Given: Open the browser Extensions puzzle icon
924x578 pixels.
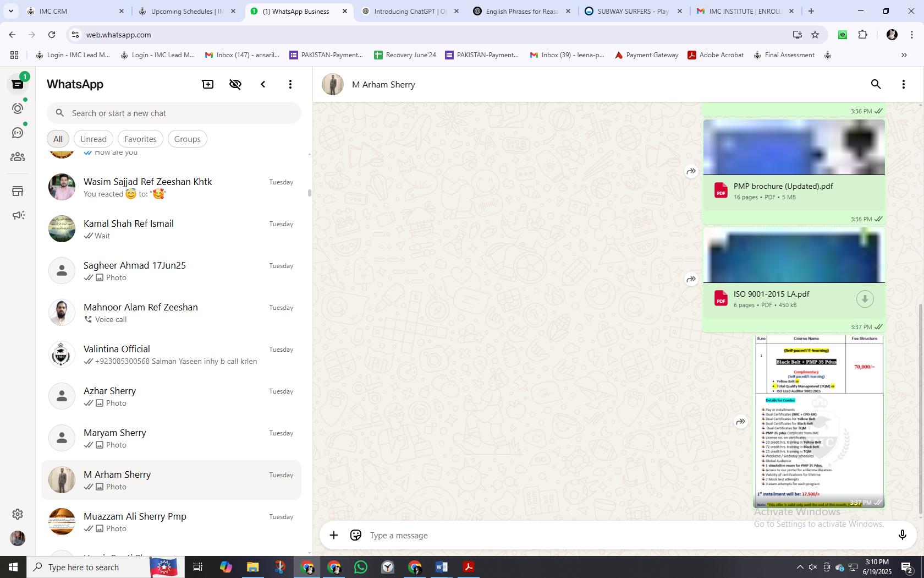Looking at the screenshot, I should (862, 35).
